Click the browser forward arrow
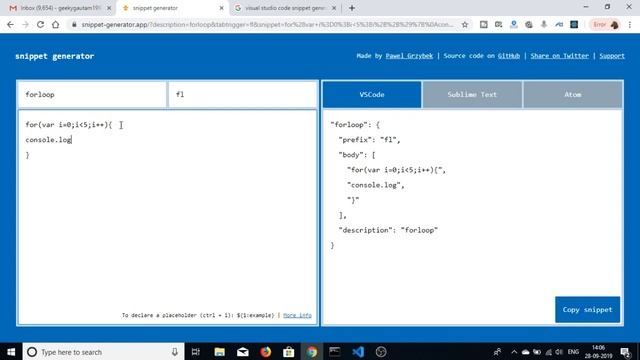640x360 pixels. (25, 24)
